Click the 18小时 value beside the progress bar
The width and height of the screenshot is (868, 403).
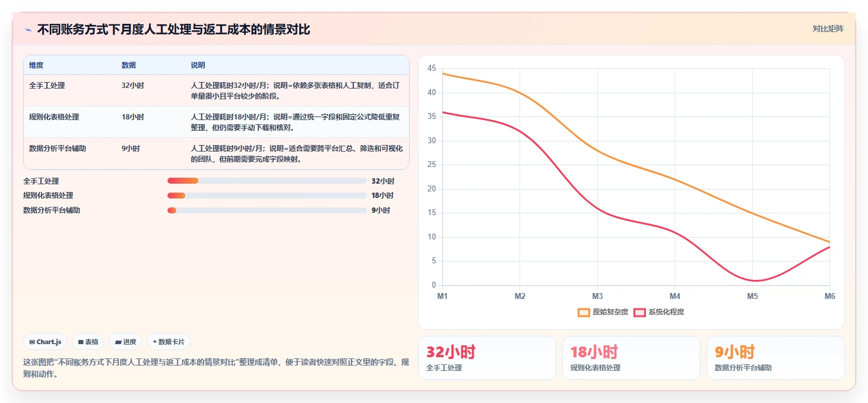point(383,196)
